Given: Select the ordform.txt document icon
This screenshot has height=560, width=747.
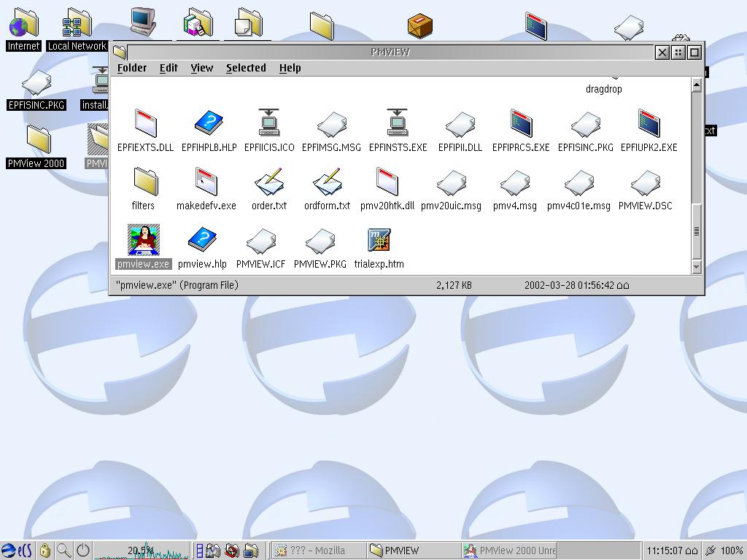Looking at the screenshot, I should [328, 182].
